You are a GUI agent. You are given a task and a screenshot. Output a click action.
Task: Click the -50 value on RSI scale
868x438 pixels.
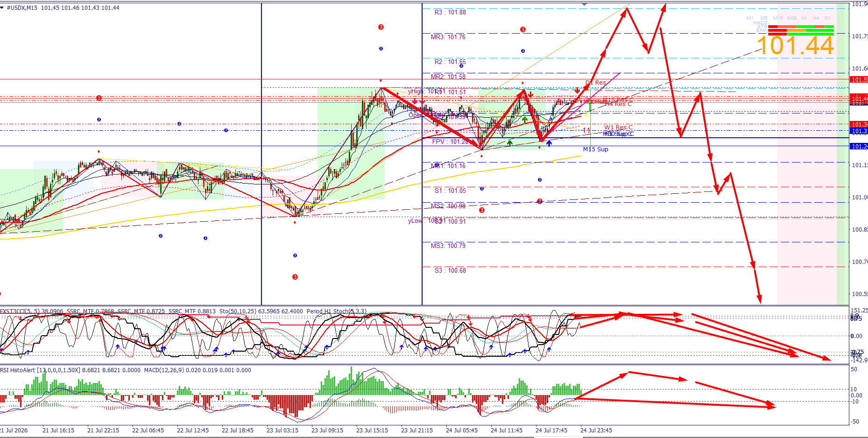click(x=854, y=421)
